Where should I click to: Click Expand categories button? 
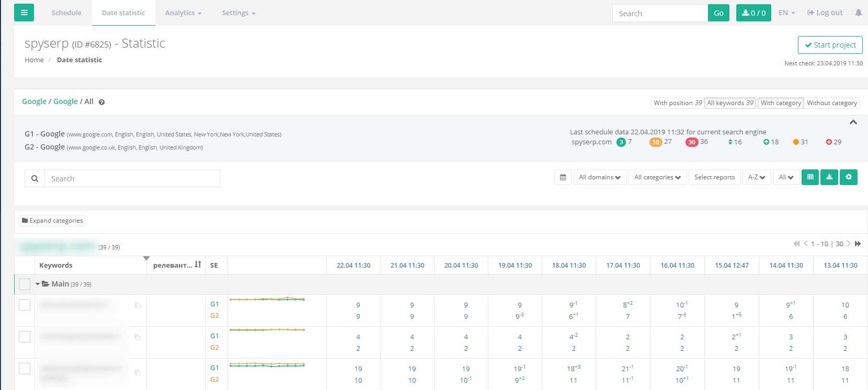pos(52,221)
